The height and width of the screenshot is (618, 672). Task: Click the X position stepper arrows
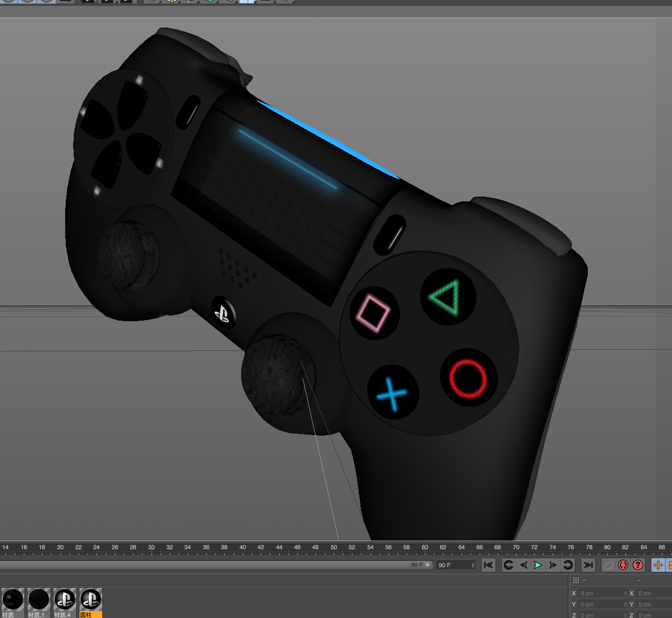pyautogui.click(x=626, y=593)
